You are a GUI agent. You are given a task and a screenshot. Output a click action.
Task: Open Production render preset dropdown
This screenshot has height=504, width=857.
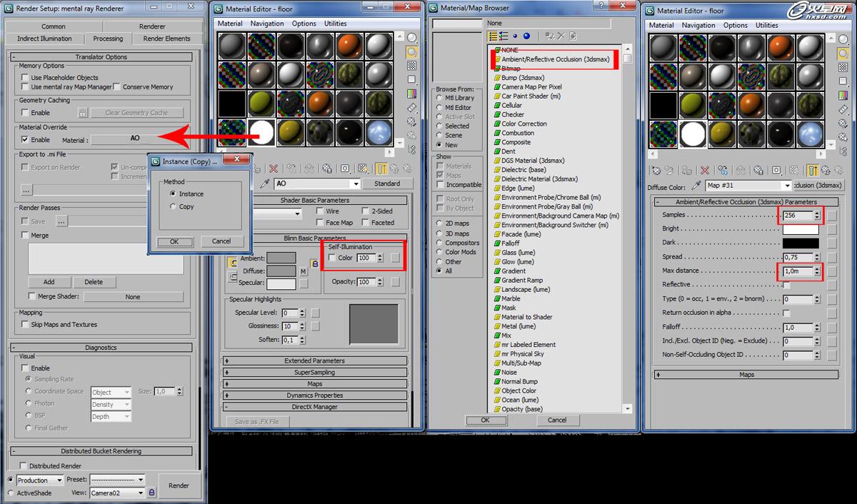click(39, 480)
